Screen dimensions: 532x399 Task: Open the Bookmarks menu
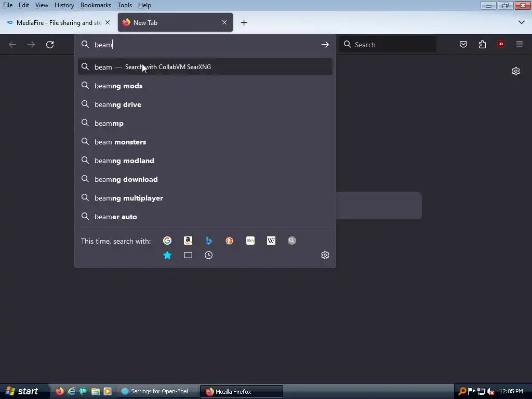96,5
